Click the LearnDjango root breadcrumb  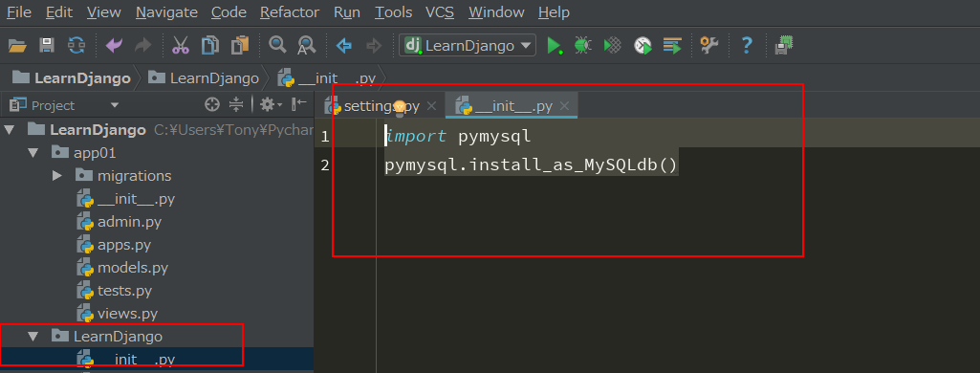[72, 78]
